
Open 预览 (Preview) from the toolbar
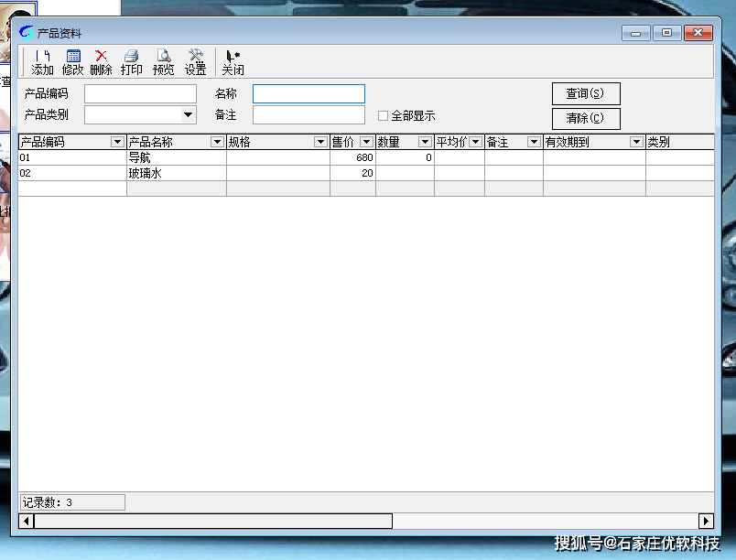click(164, 62)
